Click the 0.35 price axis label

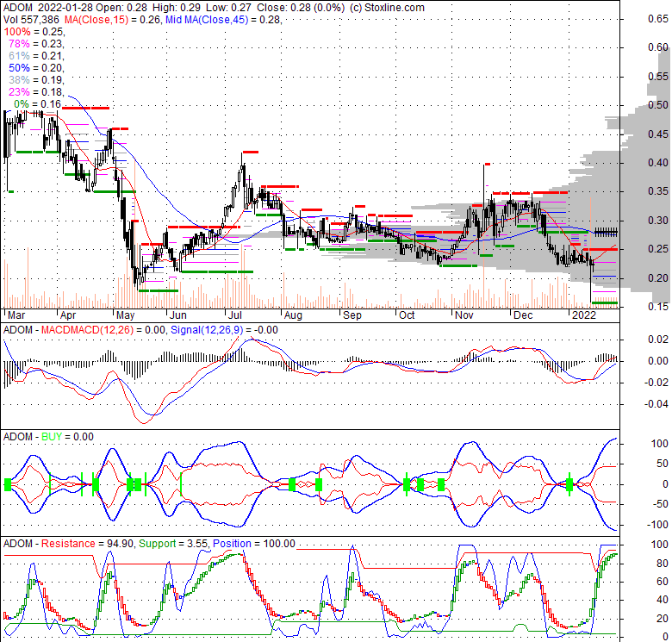pyautogui.click(x=658, y=191)
